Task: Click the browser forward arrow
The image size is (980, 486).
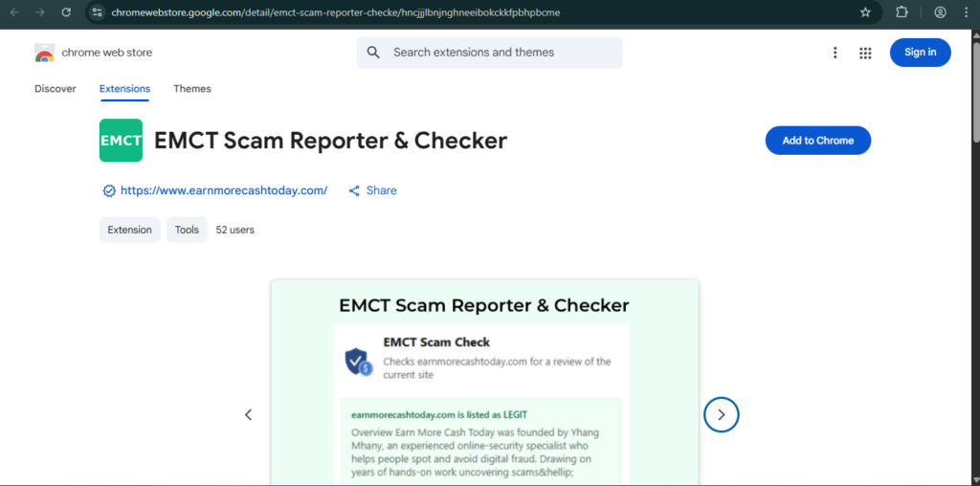Action: [40, 12]
